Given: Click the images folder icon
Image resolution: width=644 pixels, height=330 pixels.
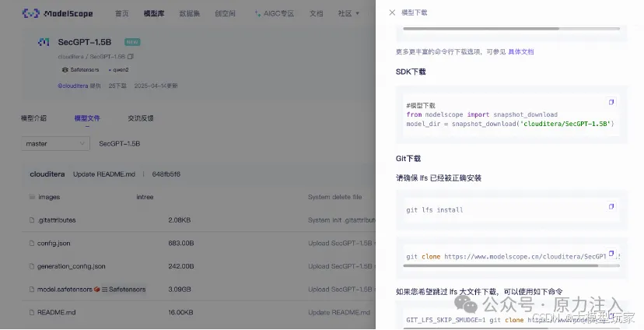Looking at the screenshot, I should 32,197.
